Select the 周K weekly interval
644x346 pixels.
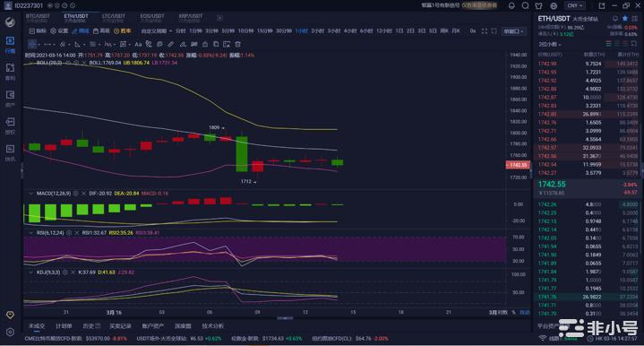(x=444, y=30)
